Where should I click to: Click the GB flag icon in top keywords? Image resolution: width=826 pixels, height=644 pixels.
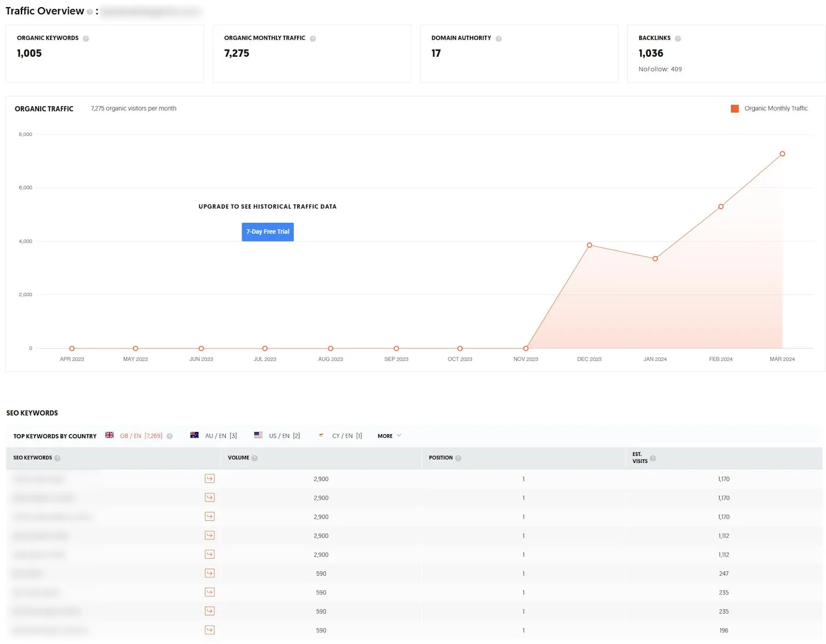[109, 435]
